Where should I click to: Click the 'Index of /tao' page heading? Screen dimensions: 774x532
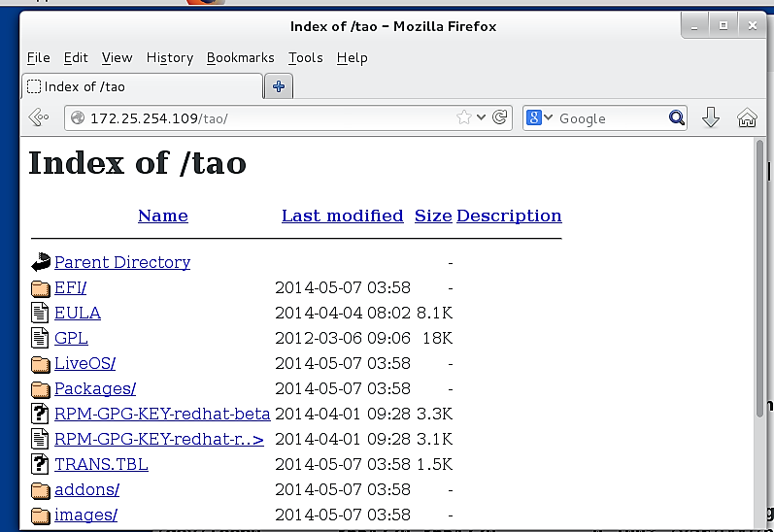(137, 163)
